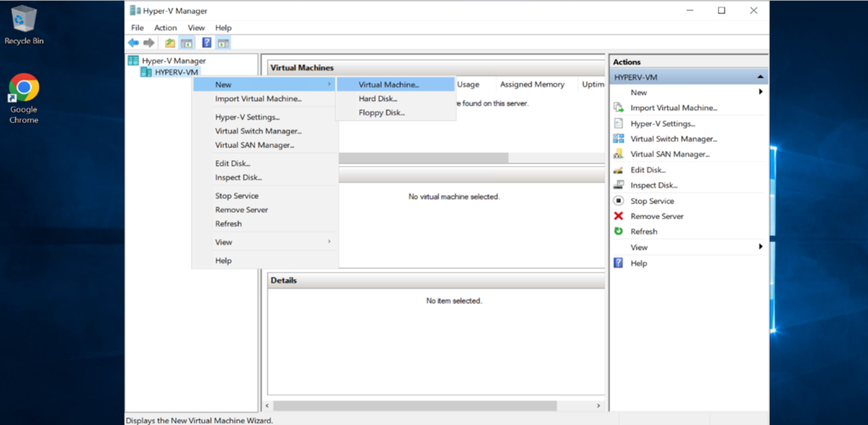Click Inspect Disk icon in Actions pane
Image resolution: width=868 pixels, height=425 pixels.
click(x=619, y=185)
